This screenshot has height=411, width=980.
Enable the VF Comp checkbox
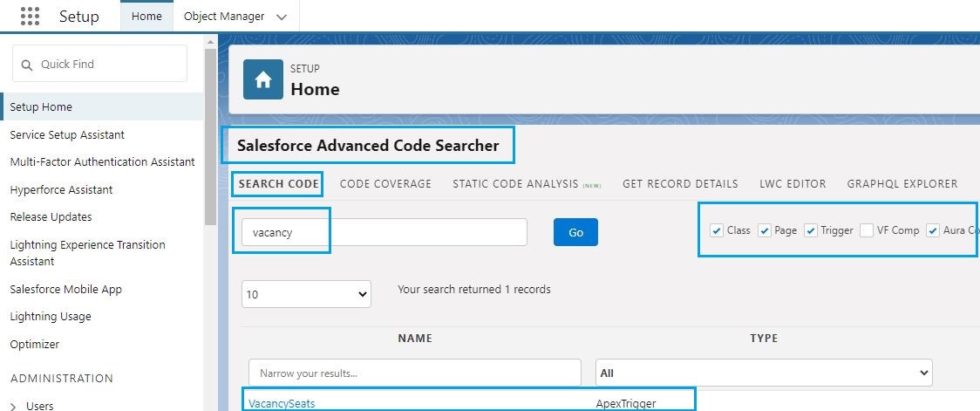[x=867, y=231]
